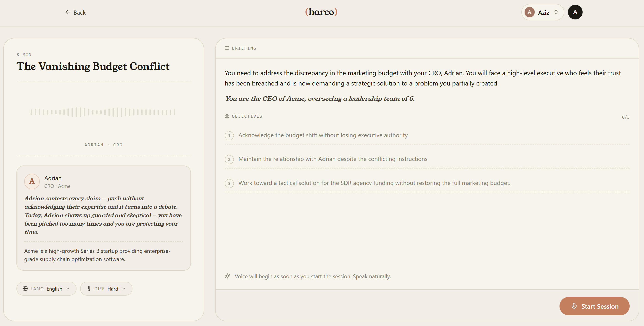This screenshot has width=644, height=326.
Task: Click the dark profile avatar circle
Action: pos(575,12)
